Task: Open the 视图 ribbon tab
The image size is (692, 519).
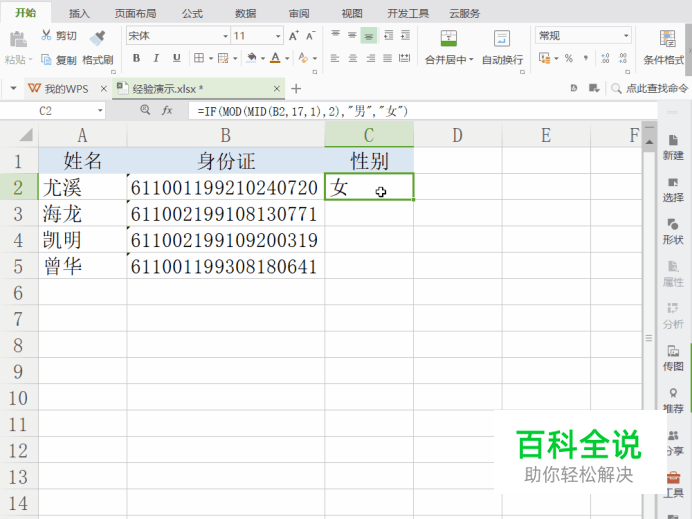Action: tap(352, 14)
